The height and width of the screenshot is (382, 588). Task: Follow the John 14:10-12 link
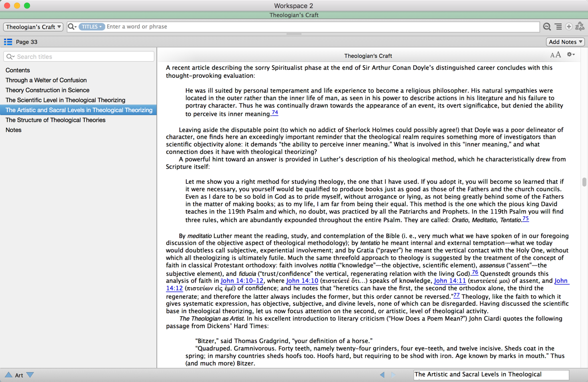click(x=242, y=281)
